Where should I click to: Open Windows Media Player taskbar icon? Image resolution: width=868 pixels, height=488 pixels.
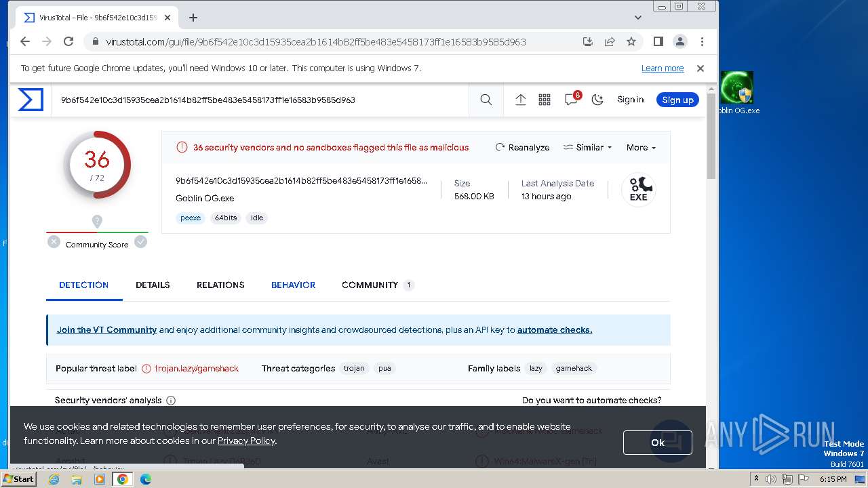(100, 479)
